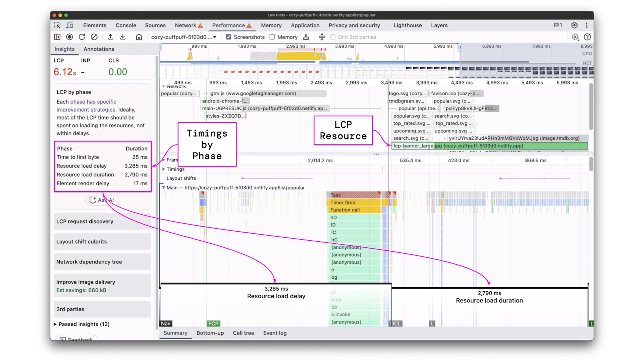
Task: Toggle the Dim 3rd parties checkbox
Action: click(333, 37)
